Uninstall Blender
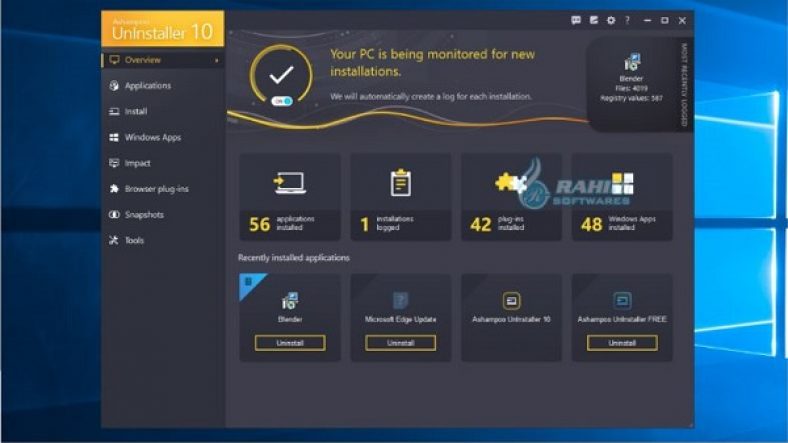Screen dimensions: 788x443 pyautogui.click(x=290, y=343)
